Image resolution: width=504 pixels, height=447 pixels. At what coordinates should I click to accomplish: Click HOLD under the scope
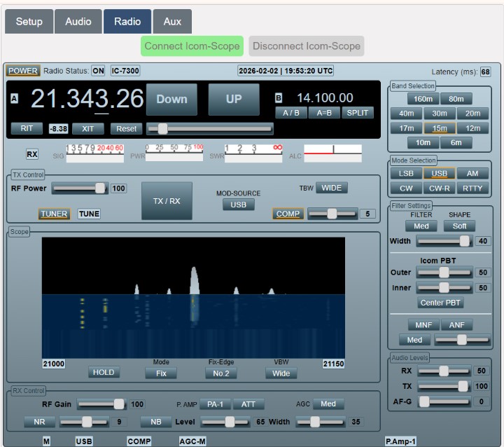[104, 373]
